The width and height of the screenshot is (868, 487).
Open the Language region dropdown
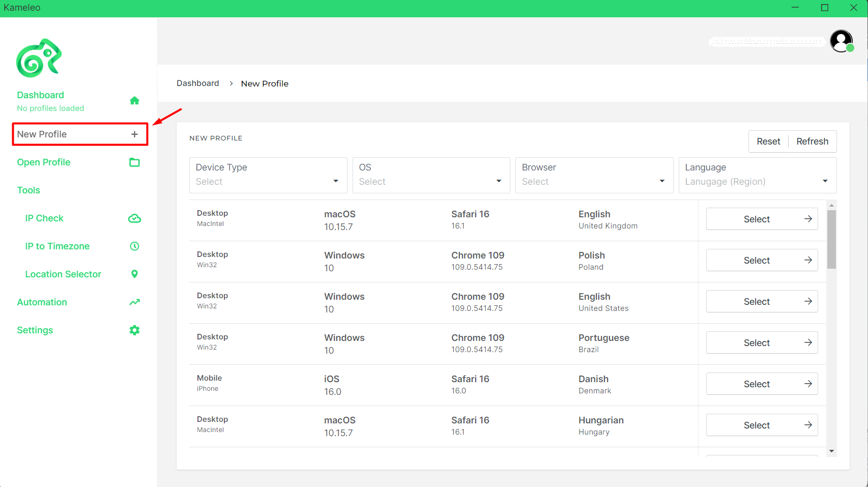758,175
